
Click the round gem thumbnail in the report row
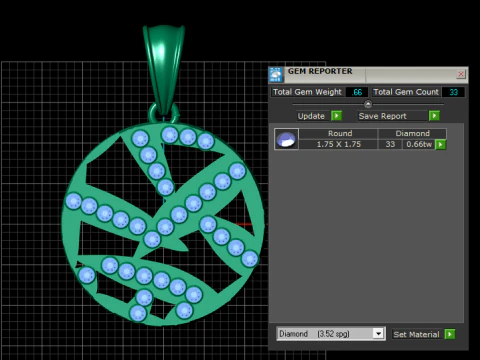(x=286, y=139)
